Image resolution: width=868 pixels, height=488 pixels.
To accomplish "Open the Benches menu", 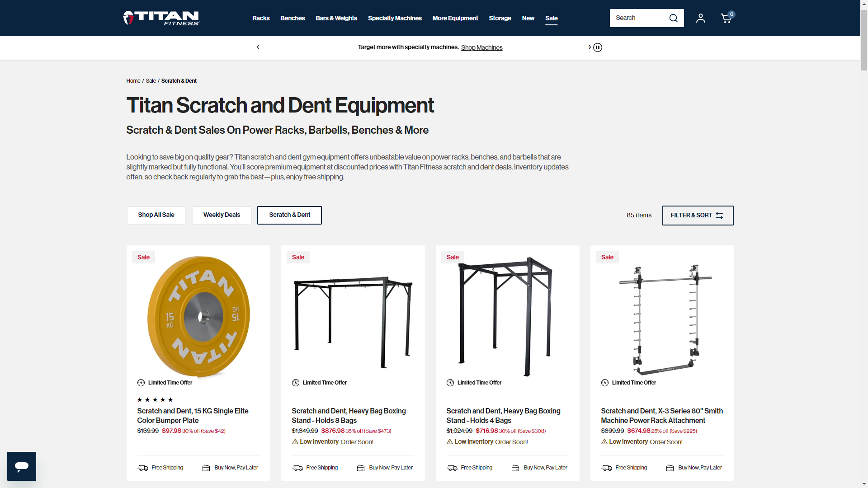I will pos(292,18).
